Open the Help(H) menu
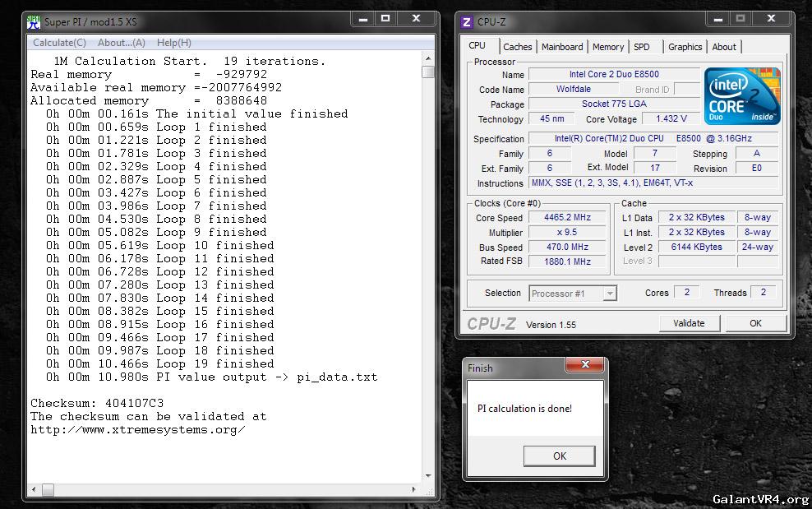 coord(173,43)
